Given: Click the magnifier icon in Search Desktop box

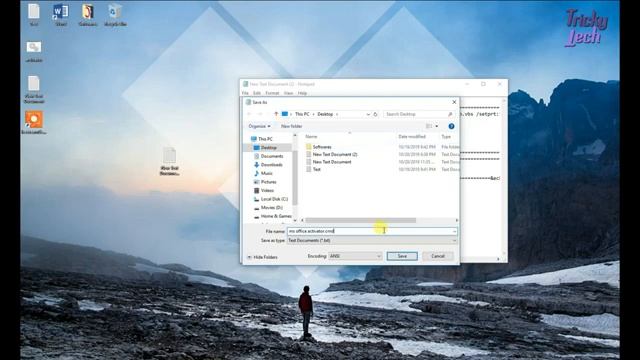Looking at the screenshot, I should [450, 114].
